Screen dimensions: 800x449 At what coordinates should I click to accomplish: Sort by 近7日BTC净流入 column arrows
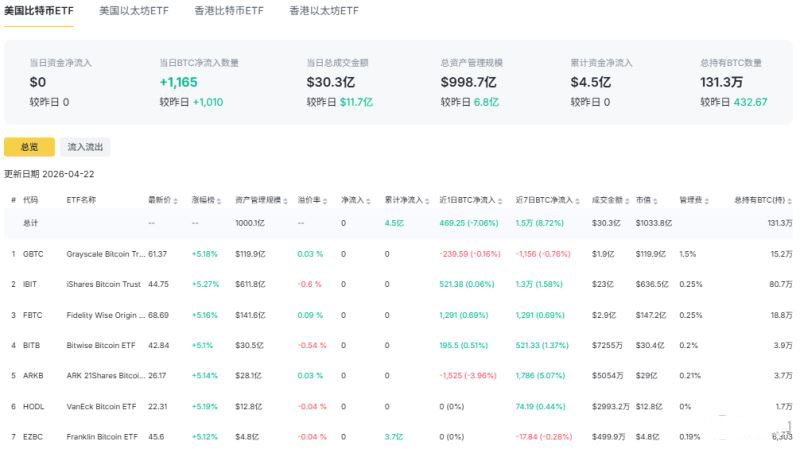tap(577, 201)
